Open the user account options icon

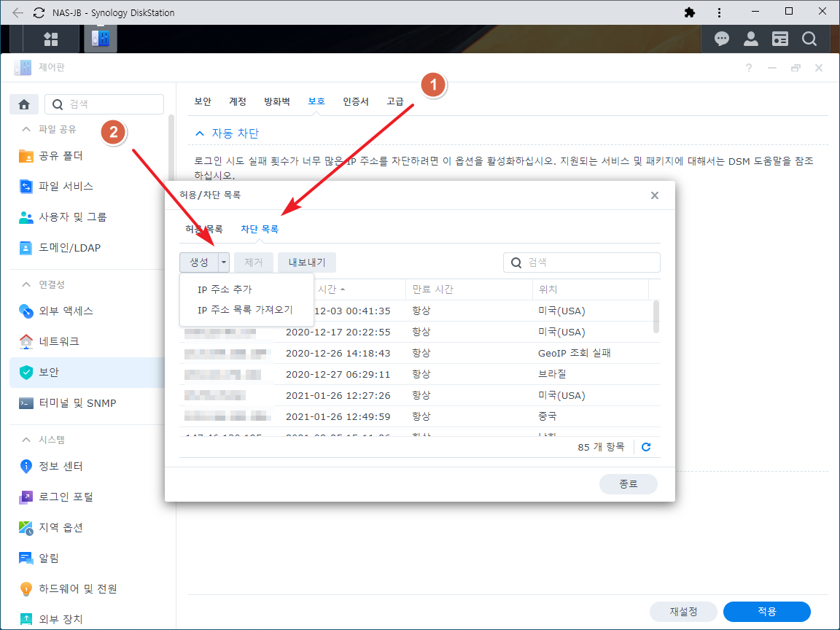pyautogui.click(x=750, y=39)
